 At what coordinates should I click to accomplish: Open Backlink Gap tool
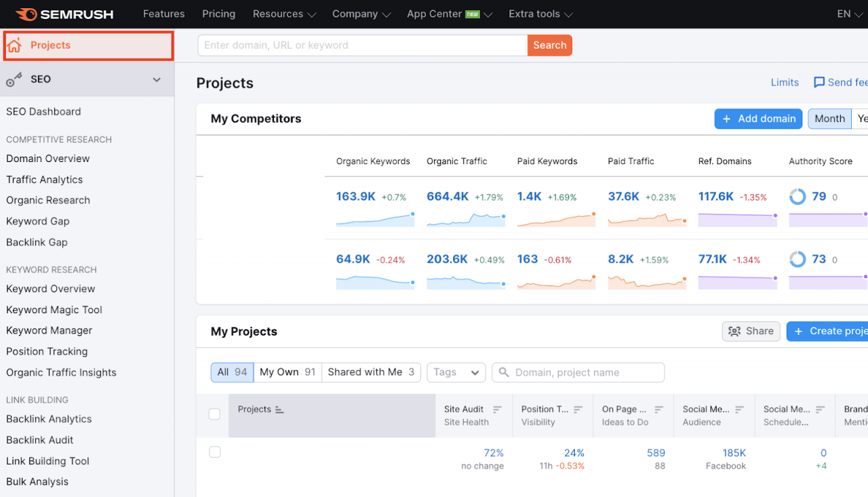click(37, 243)
